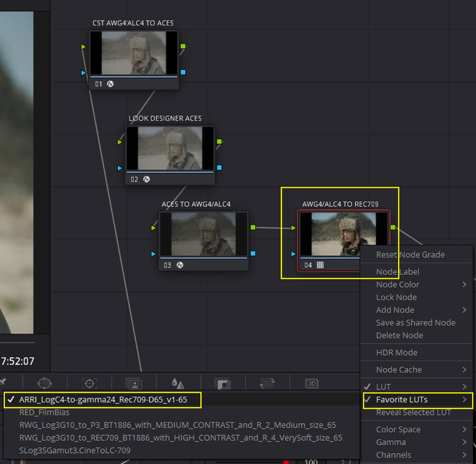Screen dimensions: 476x464
Task: Select the ACES TO AWG4/ALC4 node thumbnail
Action: coord(204,234)
